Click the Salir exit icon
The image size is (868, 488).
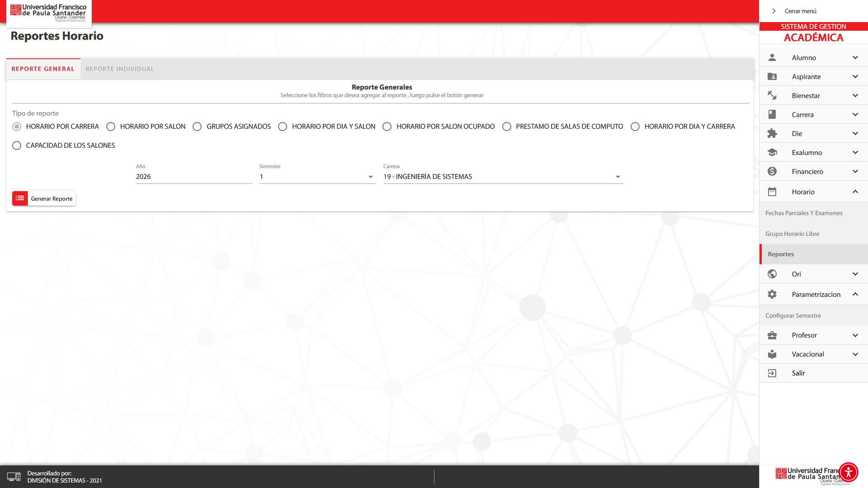772,373
